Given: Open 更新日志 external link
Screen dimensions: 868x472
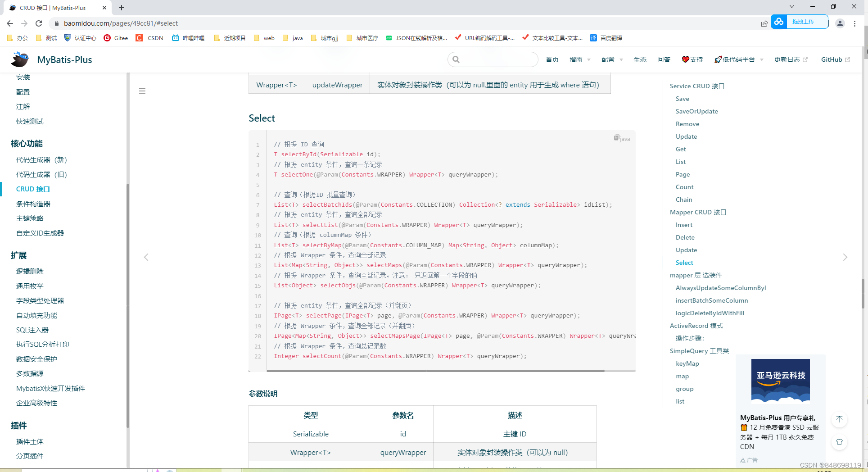Looking at the screenshot, I should 791,59.
